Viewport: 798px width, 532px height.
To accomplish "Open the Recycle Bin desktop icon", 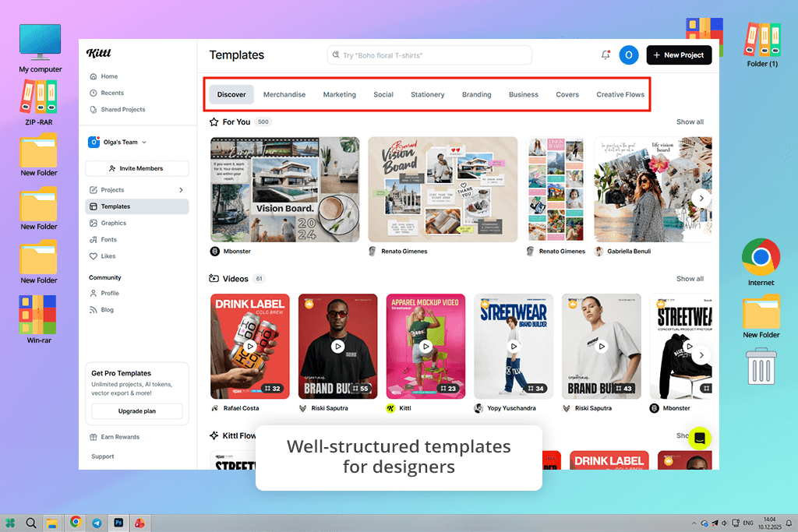I will (x=761, y=366).
